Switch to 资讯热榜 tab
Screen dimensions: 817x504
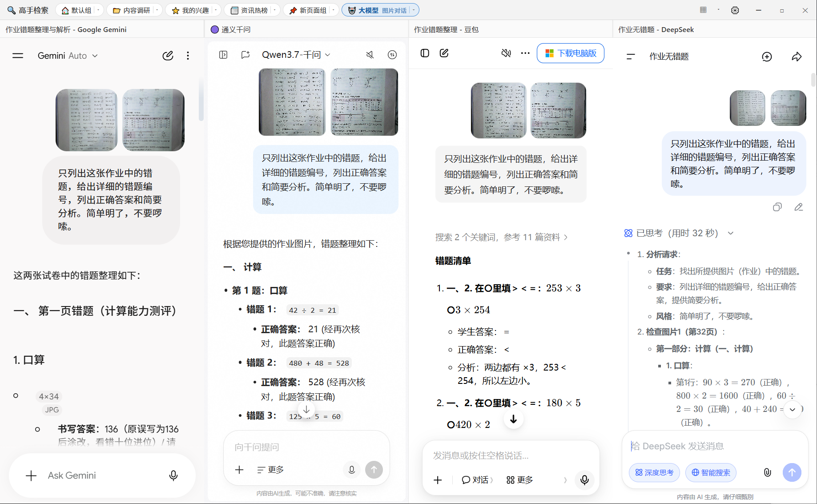(249, 10)
